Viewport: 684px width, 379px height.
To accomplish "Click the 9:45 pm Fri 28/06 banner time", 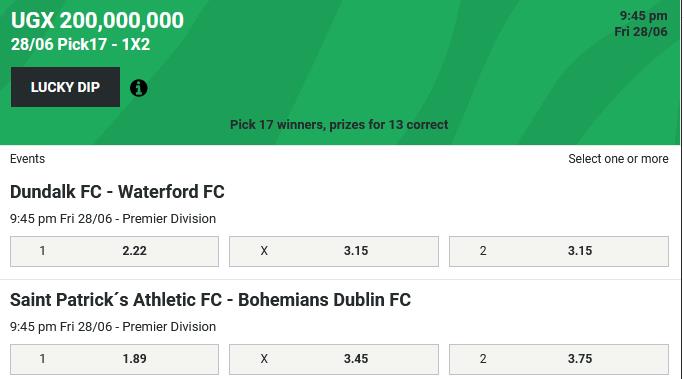I will click(x=641, y=24).
